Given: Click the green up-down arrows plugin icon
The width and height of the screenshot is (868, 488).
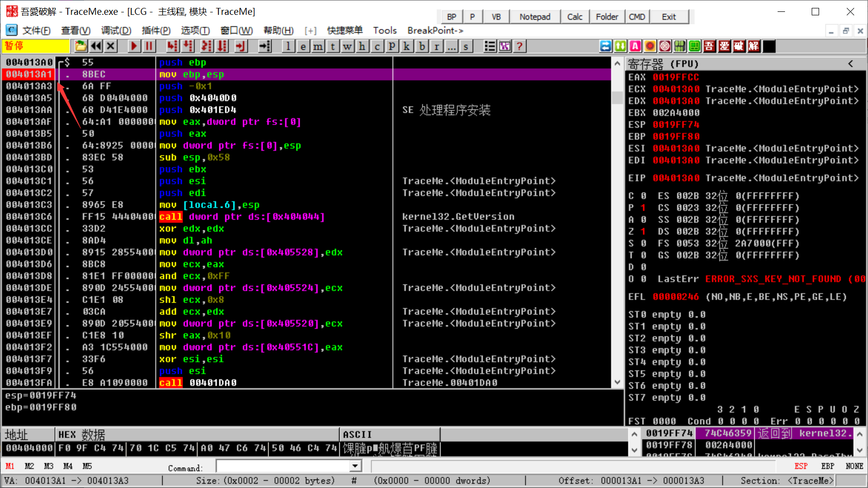Looking at the screenshot, I should (620, 46).
